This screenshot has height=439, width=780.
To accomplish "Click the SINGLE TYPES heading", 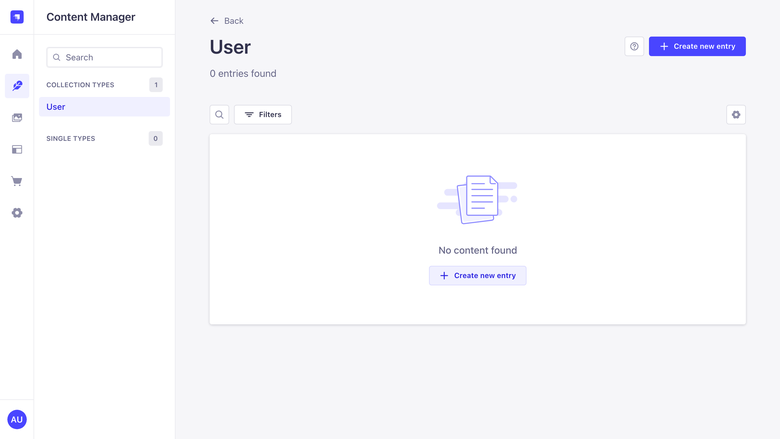I will [71, 139].
